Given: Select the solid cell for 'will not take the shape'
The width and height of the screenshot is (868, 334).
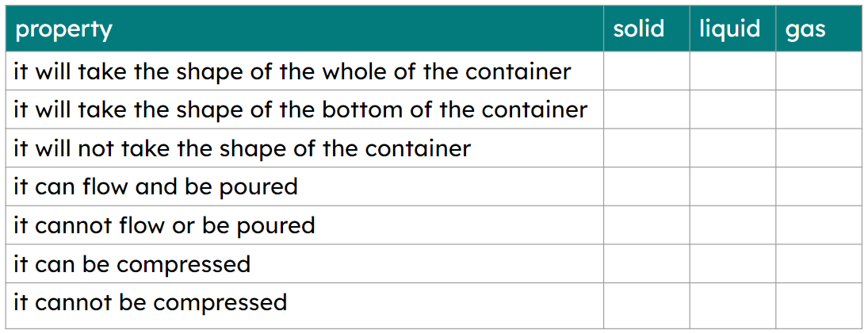Looking at the screenshot, I should click(646, 148).
